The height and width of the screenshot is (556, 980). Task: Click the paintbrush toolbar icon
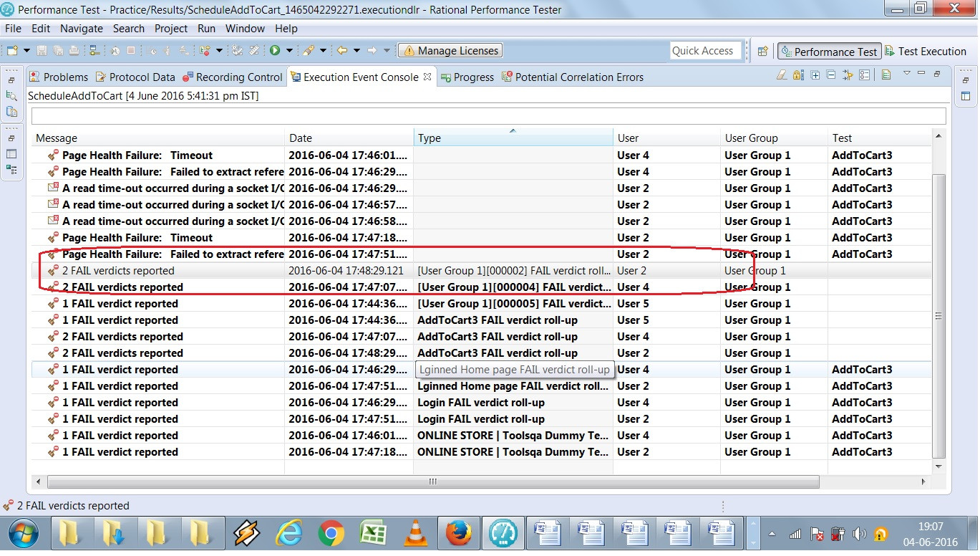[309, 51]
